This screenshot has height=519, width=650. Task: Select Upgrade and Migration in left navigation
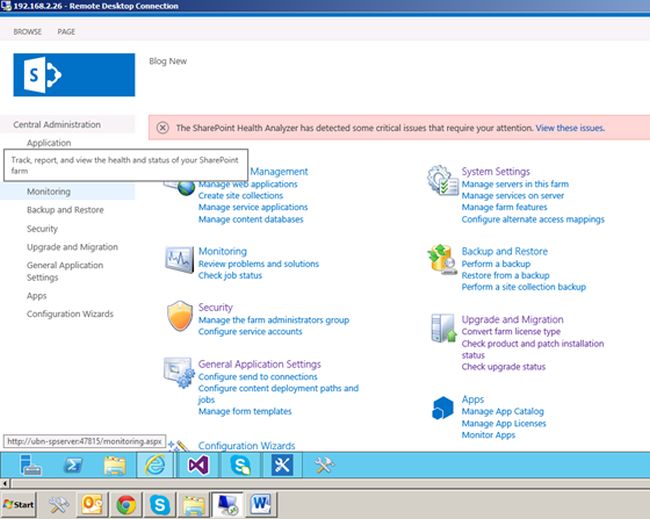[x=72, y=247]
